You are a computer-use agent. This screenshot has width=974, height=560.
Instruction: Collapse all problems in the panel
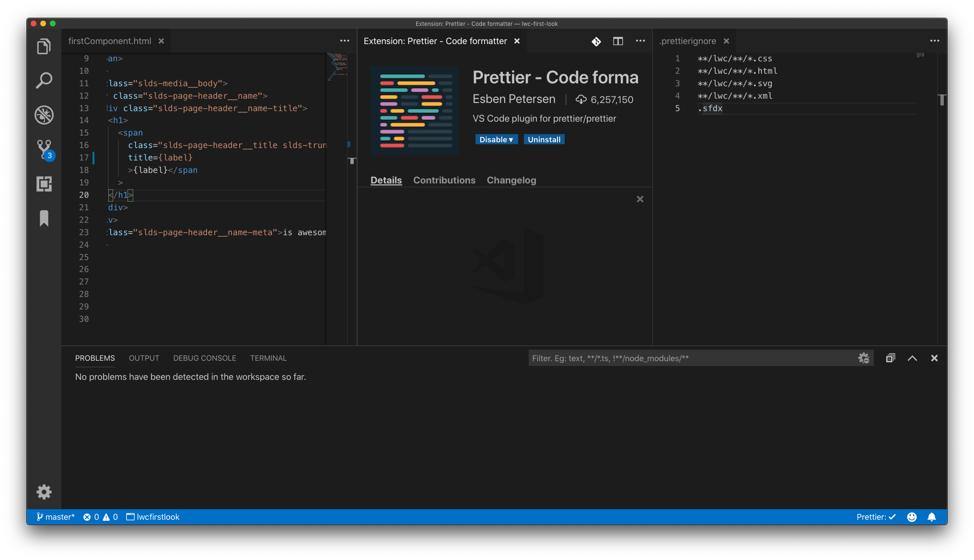coord(891,358)
